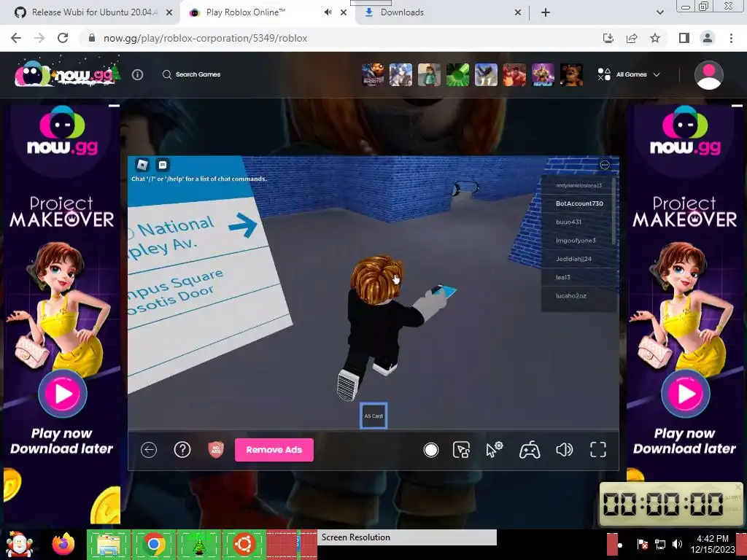Start screen recording with the circle button

430,450
